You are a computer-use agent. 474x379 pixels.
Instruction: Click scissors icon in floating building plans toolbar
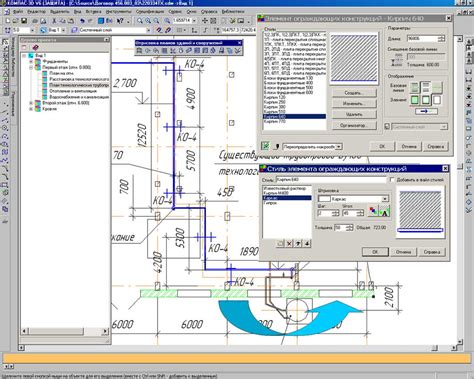click(173, 51)
